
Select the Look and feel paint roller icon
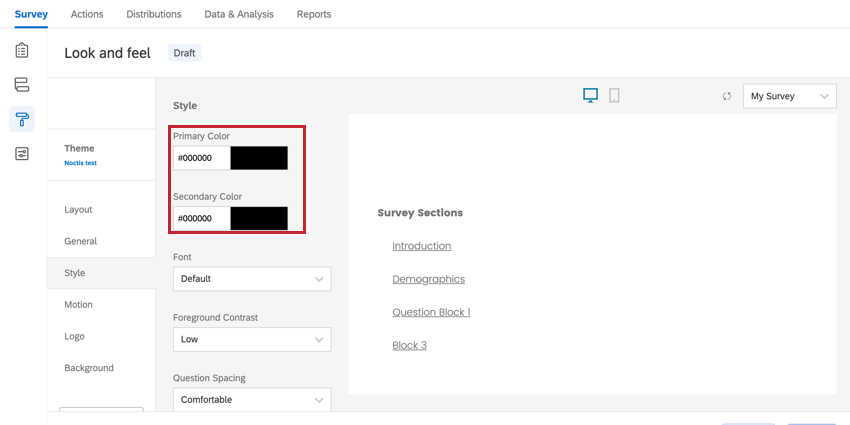tap(22, 119)
